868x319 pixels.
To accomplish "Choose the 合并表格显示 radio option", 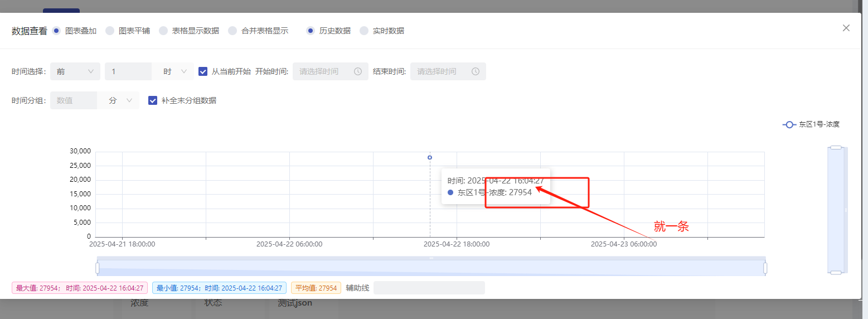I will [232, 31].
